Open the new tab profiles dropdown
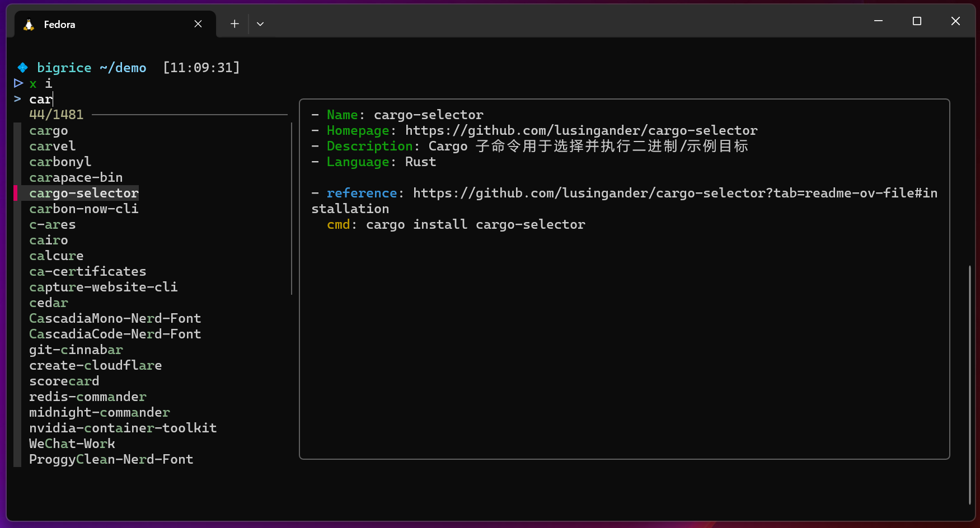The width and height of the screenshot is (980, 528). [x=260, y=24]
